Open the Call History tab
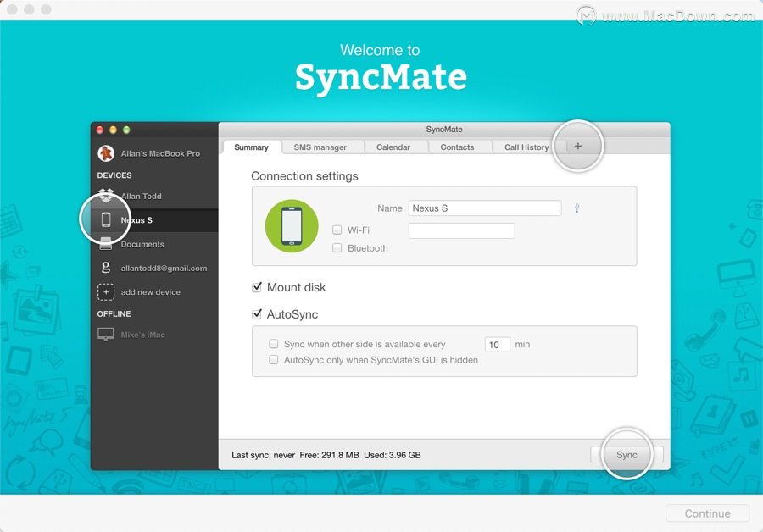Image resolution: width=763 pixels, height=532 pixels. pyautogui.click(x=526, y=147)
